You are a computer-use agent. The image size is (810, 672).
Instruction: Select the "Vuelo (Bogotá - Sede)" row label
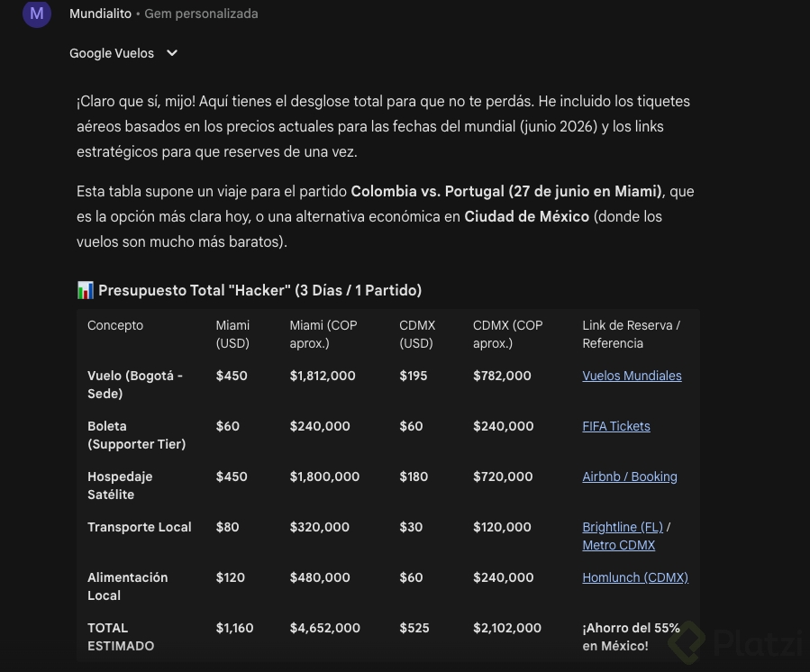[x=134, y=385]
